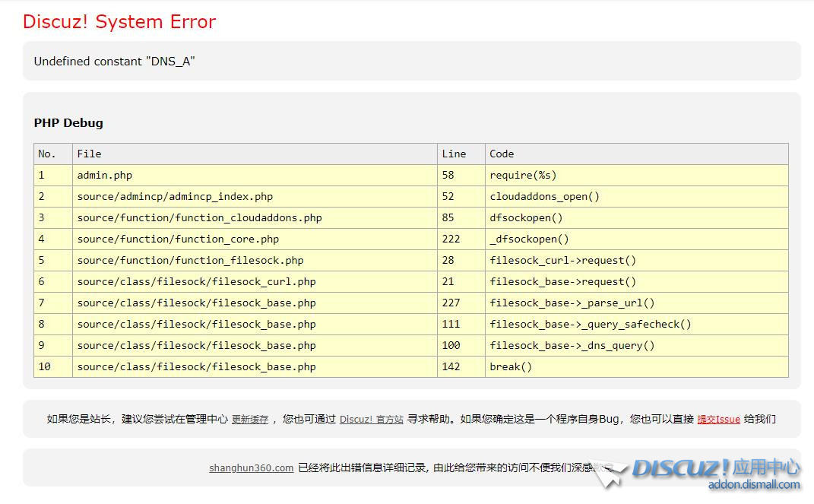Select the filesock_curl.php file cell
This screenshot has width=814, height=504.
(255, 282)
